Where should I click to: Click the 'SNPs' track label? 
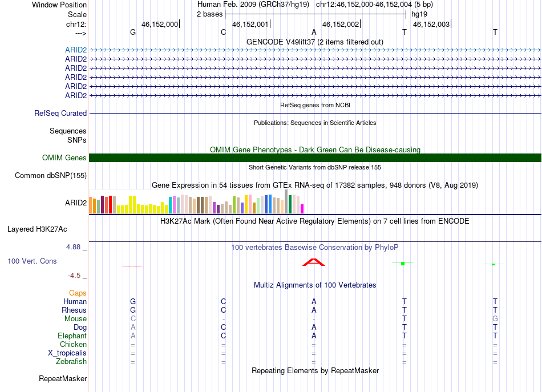[77, 140]
